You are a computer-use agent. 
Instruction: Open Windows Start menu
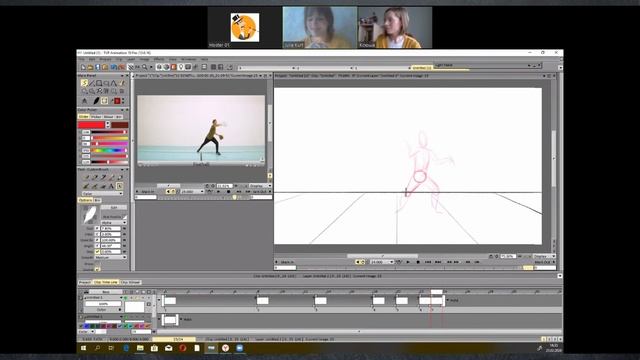(x=83, y=348)
